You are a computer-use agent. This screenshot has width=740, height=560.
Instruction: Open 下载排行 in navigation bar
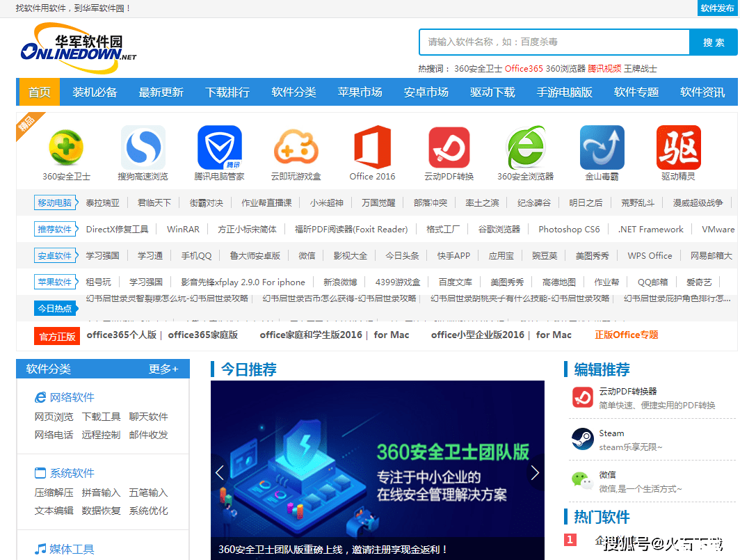pos(227,92)
